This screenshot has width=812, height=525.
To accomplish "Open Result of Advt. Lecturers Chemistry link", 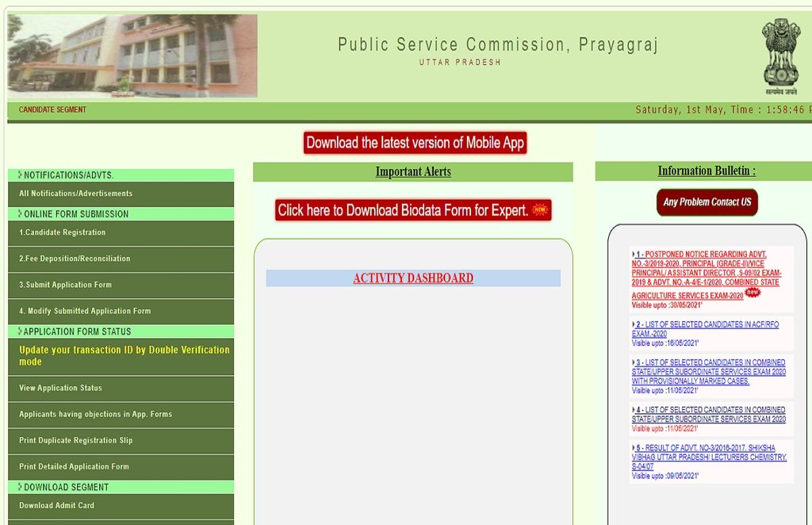I will click(709, 457).
